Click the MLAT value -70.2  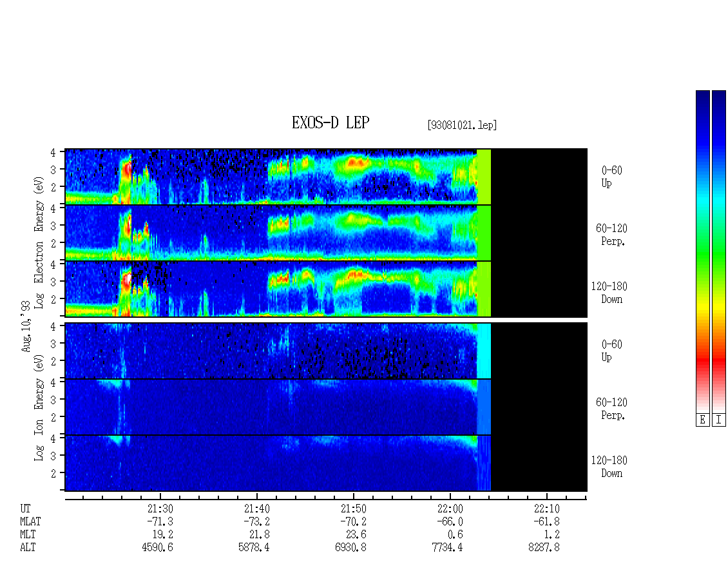(x=353, y=521)
